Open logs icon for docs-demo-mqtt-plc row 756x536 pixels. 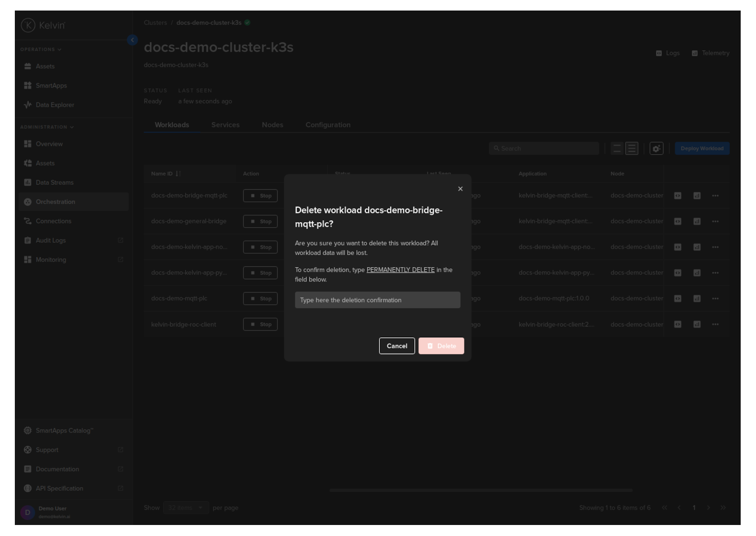tap(678, 299)
